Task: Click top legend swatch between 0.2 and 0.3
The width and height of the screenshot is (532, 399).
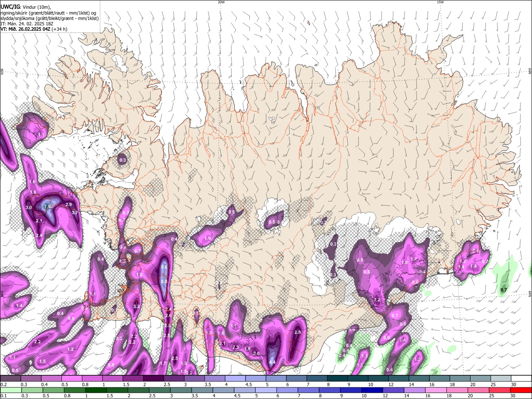Action: point(10,378)
